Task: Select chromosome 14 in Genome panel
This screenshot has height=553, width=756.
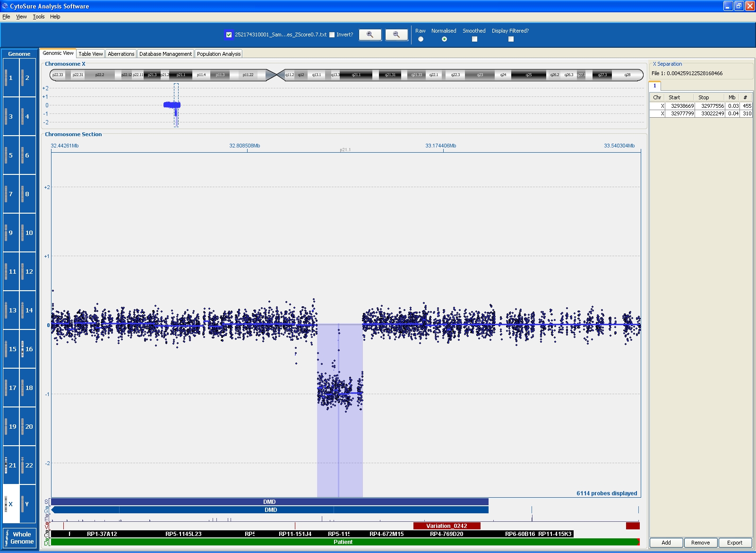Action: click(27, 310)
